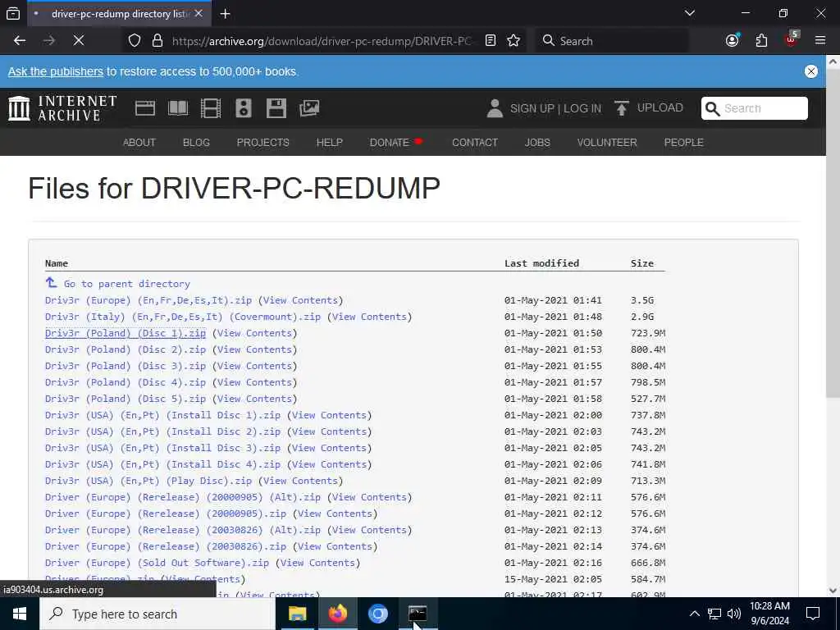840x630 pixels.
Task: View Contents of Driv3r Poland Disc 2
Action: click(x=254, y=349)
